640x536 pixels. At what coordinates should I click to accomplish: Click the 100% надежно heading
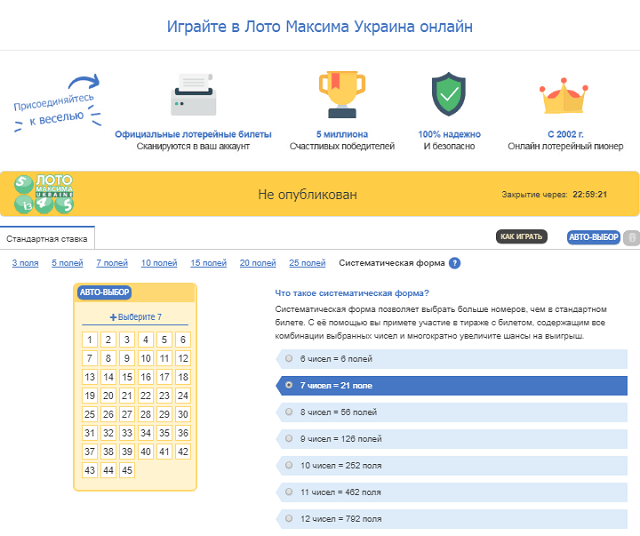(449, 134)
